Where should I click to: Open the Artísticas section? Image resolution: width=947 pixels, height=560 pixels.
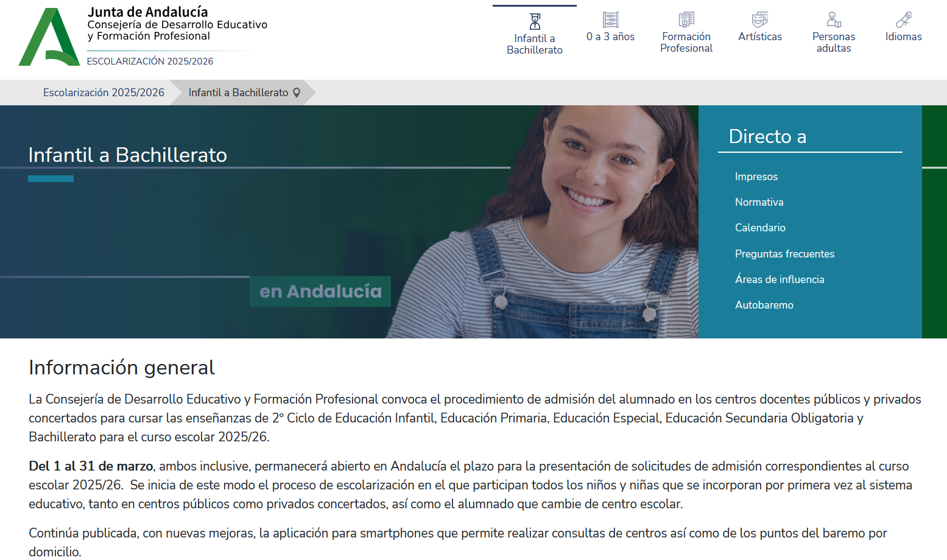[760, 37]
